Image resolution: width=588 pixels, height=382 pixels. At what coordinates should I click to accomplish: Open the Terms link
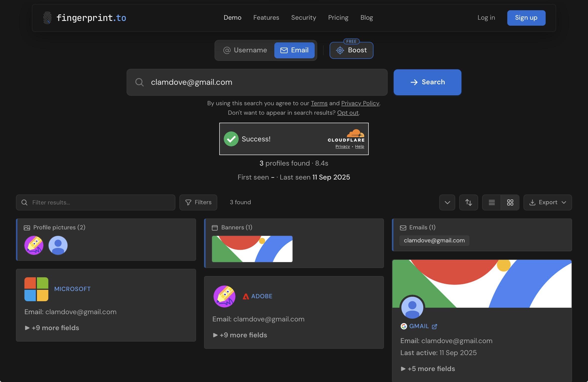(x=319, y=103)
